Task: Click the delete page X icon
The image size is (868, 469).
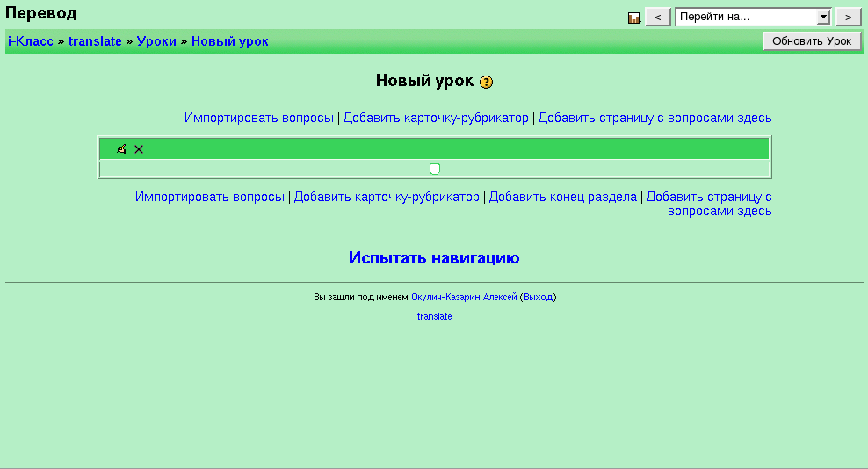Action: 139,149
